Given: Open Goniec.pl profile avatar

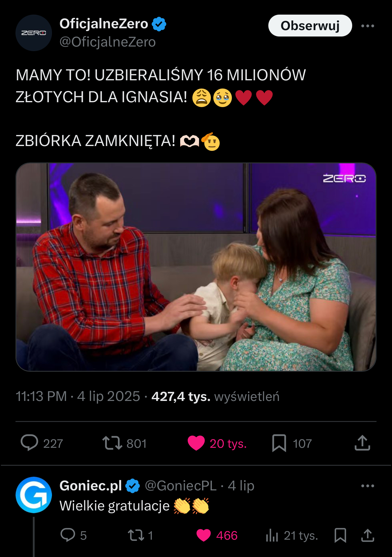Looking at the screenshot, I should click(34, 495).
